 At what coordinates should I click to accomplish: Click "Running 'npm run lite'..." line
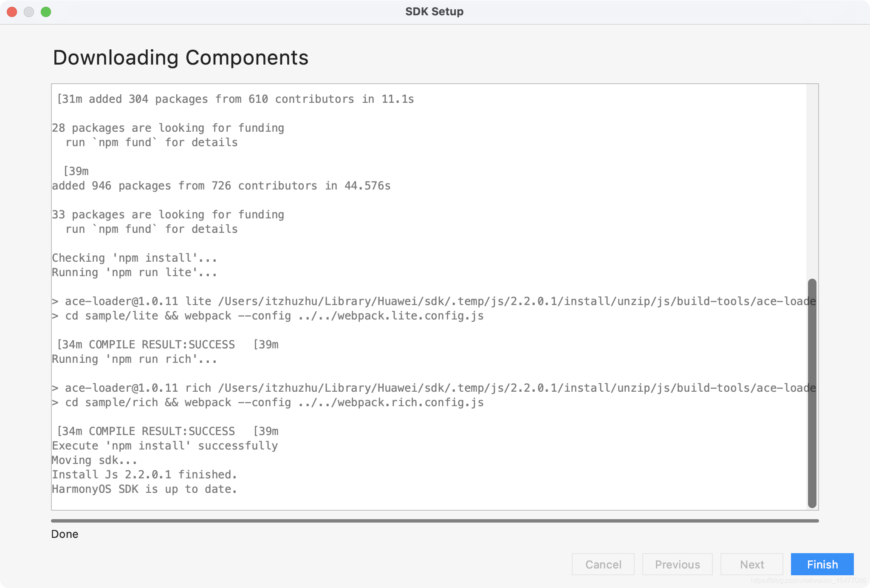click(x=134, y=272)
